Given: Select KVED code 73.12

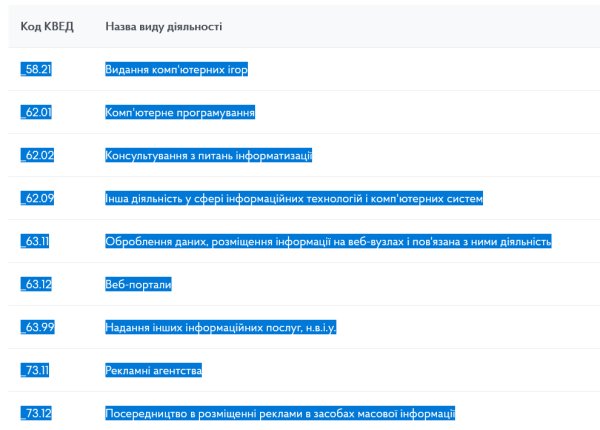Looking at the screenshot, I should 37,414.
